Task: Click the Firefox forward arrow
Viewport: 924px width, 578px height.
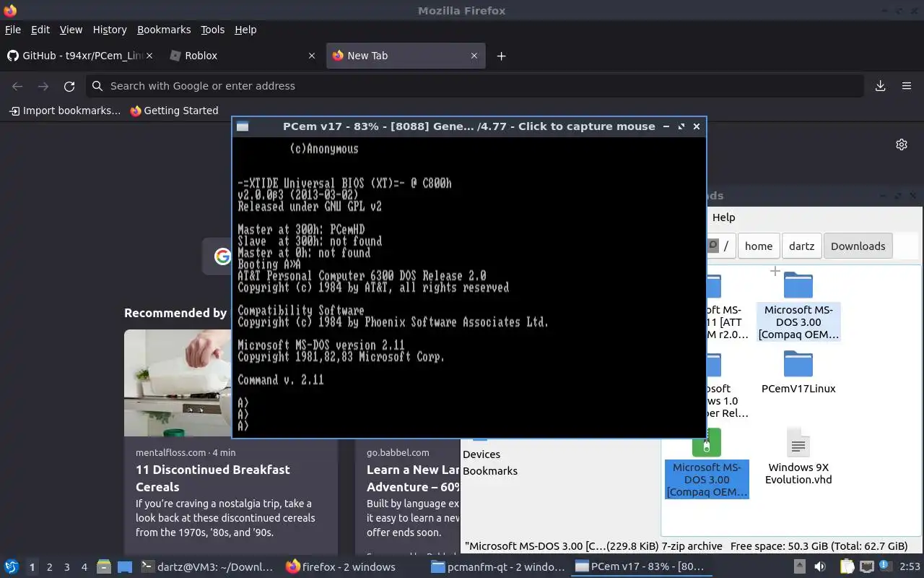Action: click(43, 86)
